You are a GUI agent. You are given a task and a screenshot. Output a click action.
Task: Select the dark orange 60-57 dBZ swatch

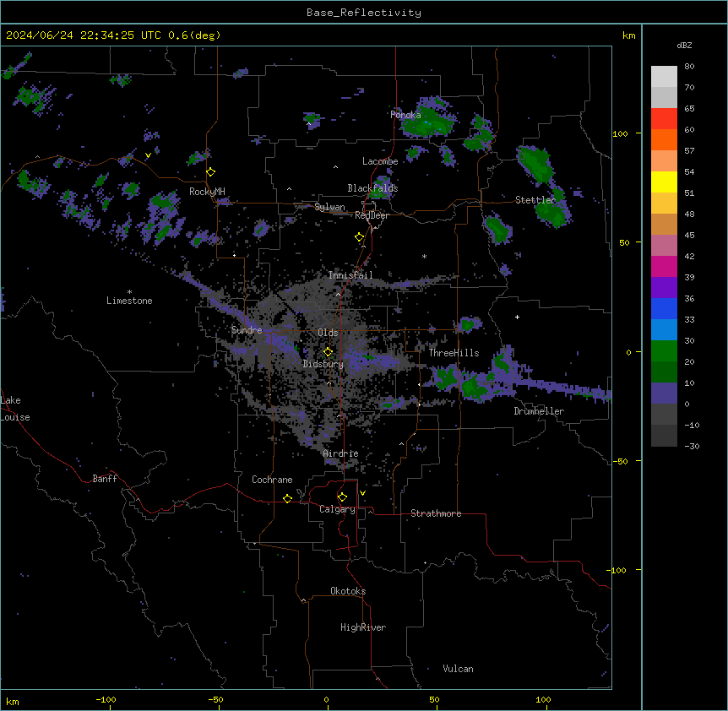[x=664, y=139]
